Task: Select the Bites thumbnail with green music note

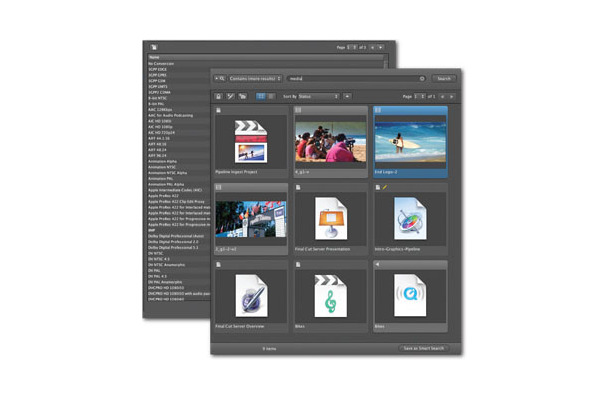Action: 331,296
